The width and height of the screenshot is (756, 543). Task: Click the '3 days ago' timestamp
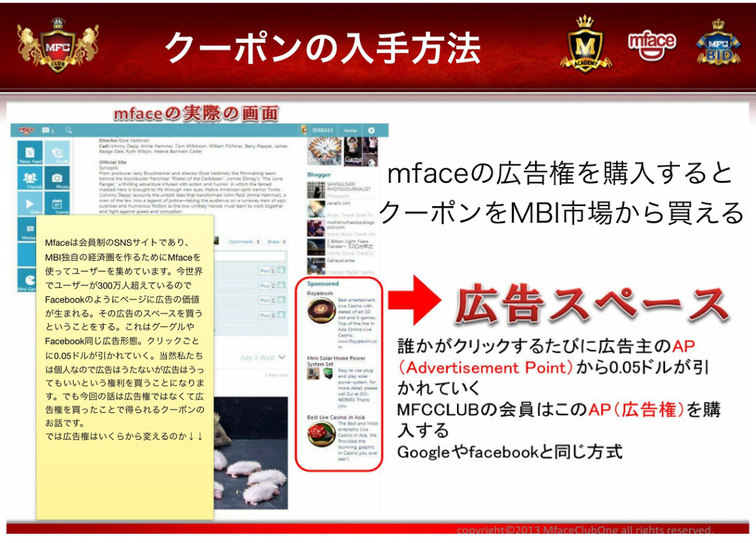point(277,375)
